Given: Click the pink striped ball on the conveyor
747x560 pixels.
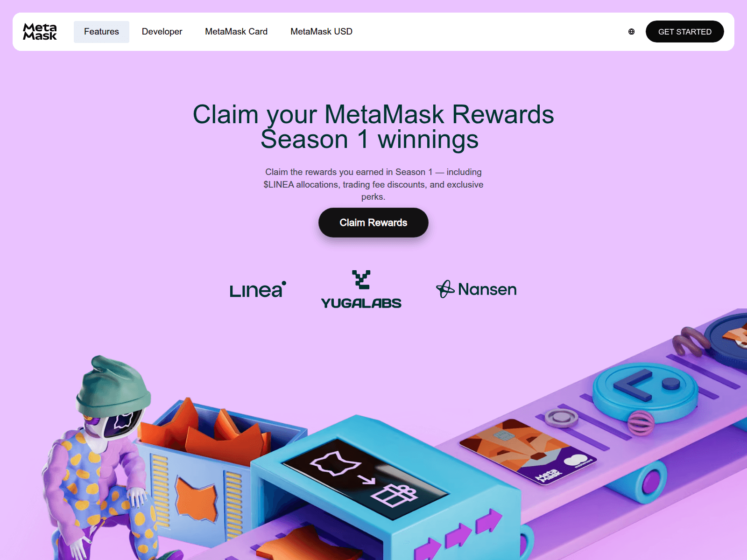Looking at the screenshot, I should pos(641,423).
